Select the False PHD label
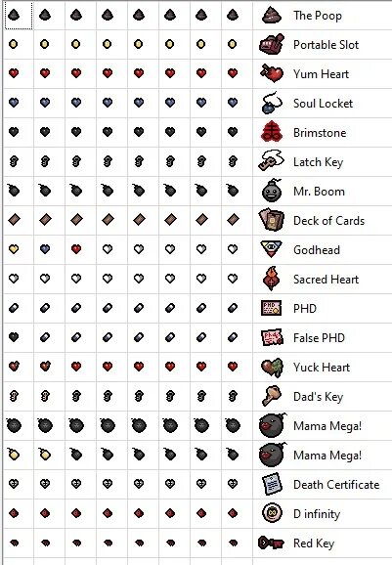Image resolution: width=392 pixels, height=565 pixels. point(319,337)
